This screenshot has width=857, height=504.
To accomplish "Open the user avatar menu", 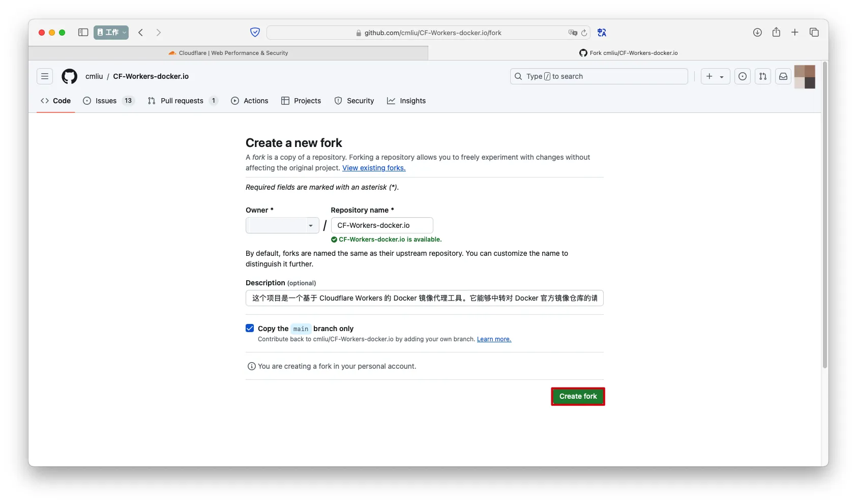I will [x=805, y=76].
